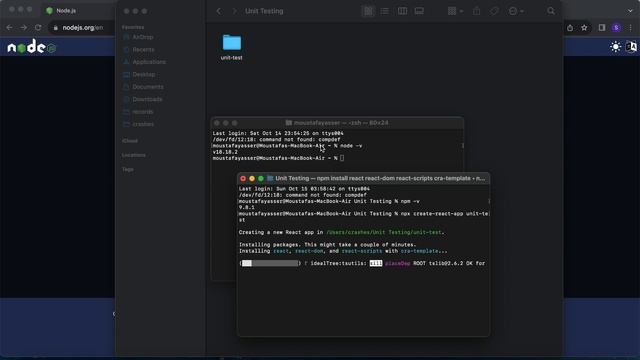Expand the browser tab search chevron
The height and width of the screenshot is (360, 640).
tap(631, 11)
